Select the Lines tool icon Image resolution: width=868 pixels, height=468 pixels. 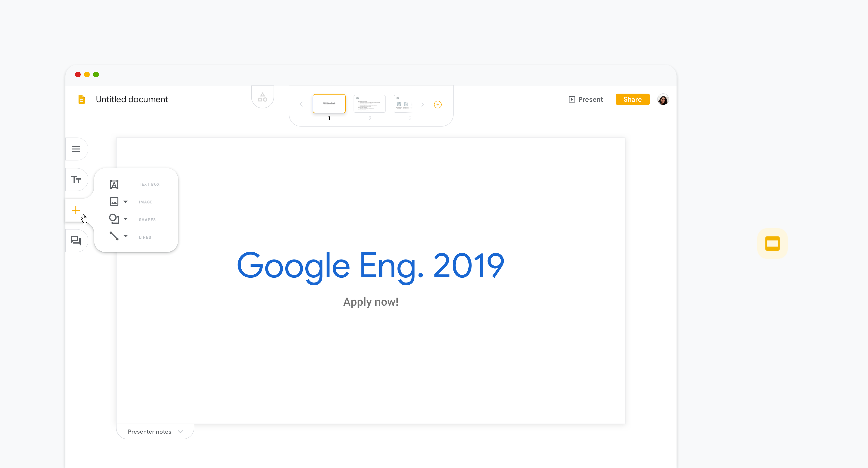coord(114,236)
